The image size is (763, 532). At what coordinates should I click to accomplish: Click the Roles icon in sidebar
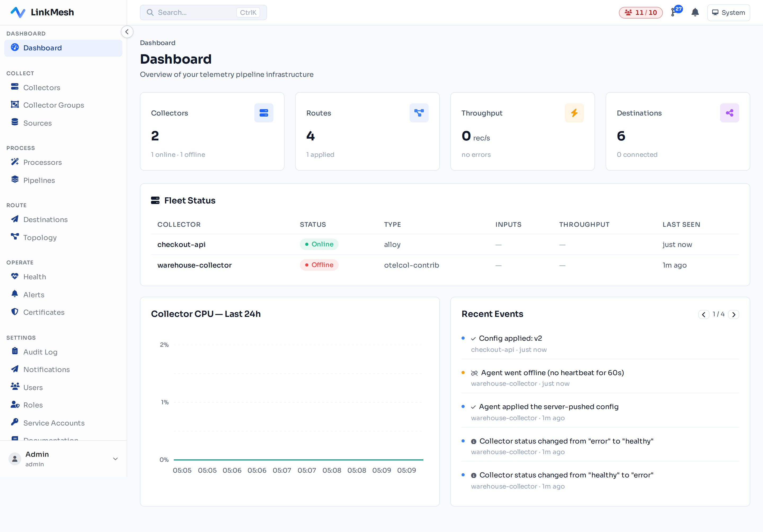point(15,404)
